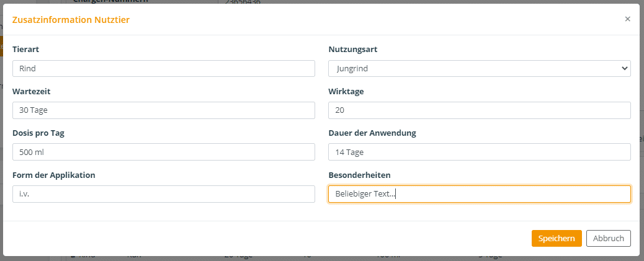This screenshot has width=644, height=261.
Task: Click the Besonderheiten label
Action: pyautogui.click(x=359, y=175)
